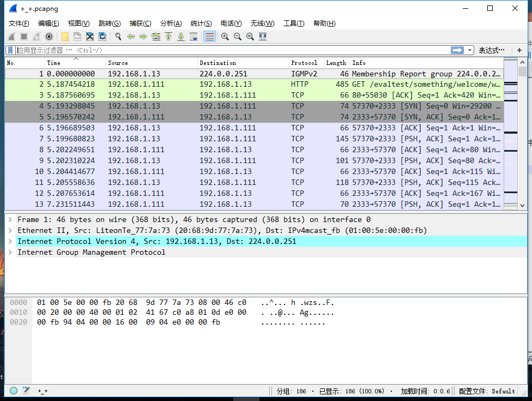532x401 pixels.
Task: Reset text to normal size
Action: (250, 37)
